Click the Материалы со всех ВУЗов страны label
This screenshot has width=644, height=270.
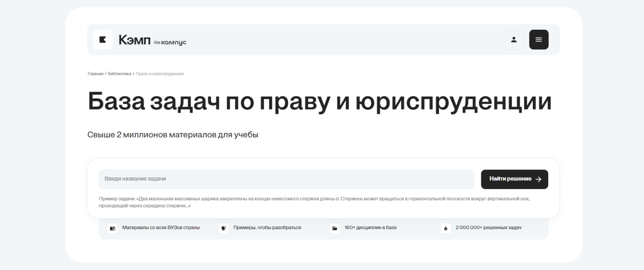pos(161,227)
